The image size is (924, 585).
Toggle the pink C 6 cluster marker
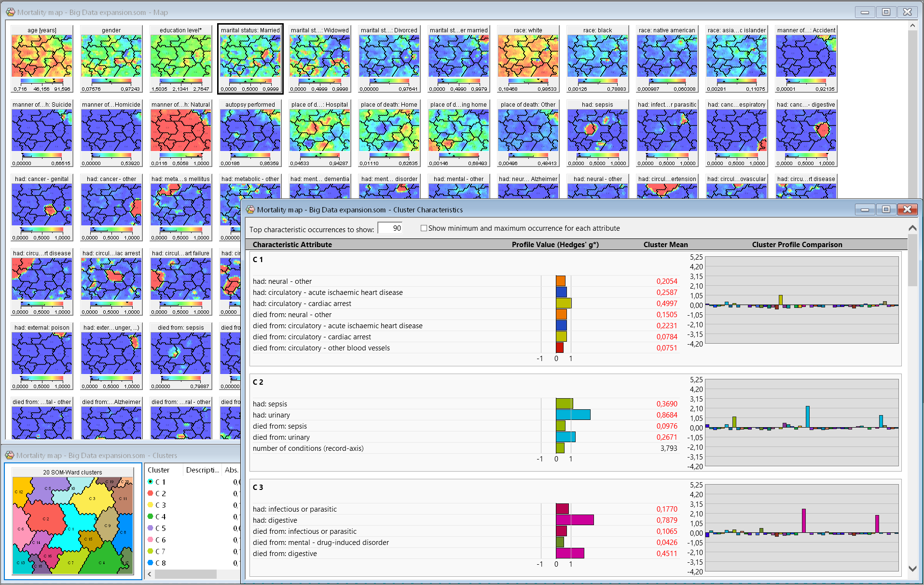(x=151, y=540)
